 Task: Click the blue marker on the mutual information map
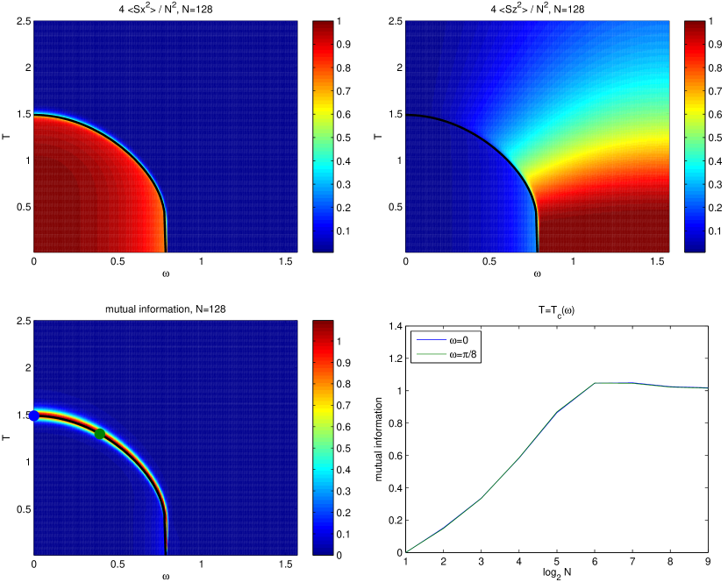click(x=34, y=415)
